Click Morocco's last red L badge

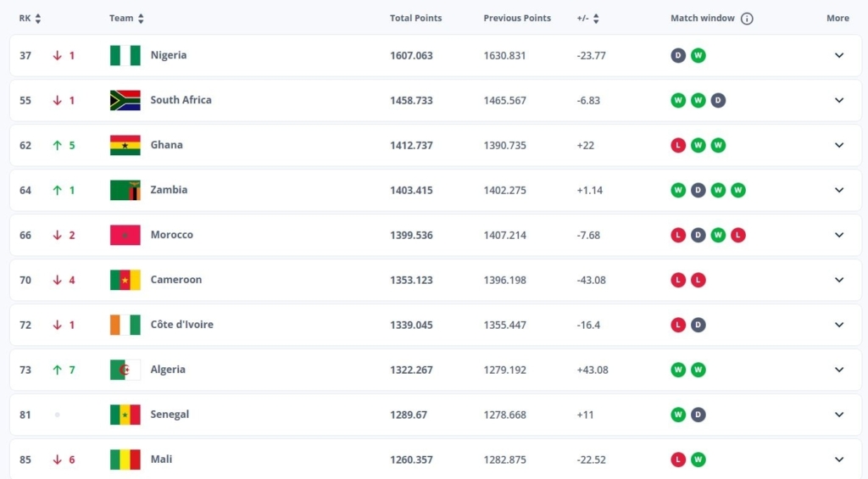738,235
